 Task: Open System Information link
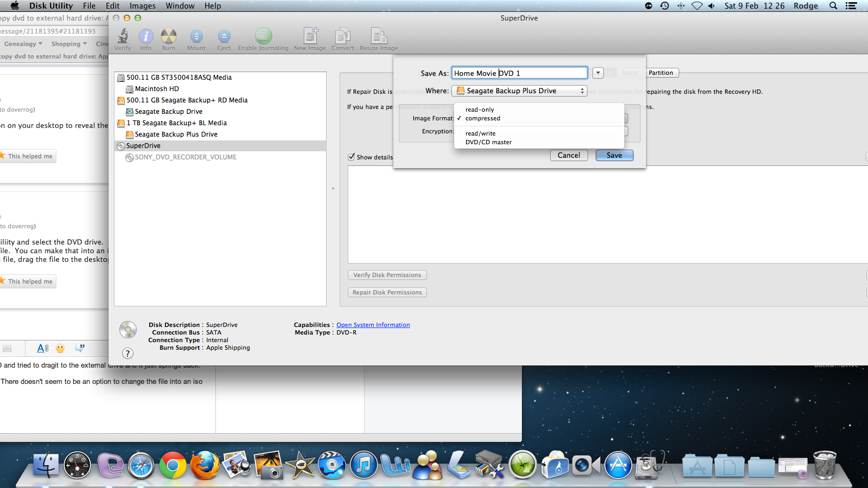[x=373, y=325]
